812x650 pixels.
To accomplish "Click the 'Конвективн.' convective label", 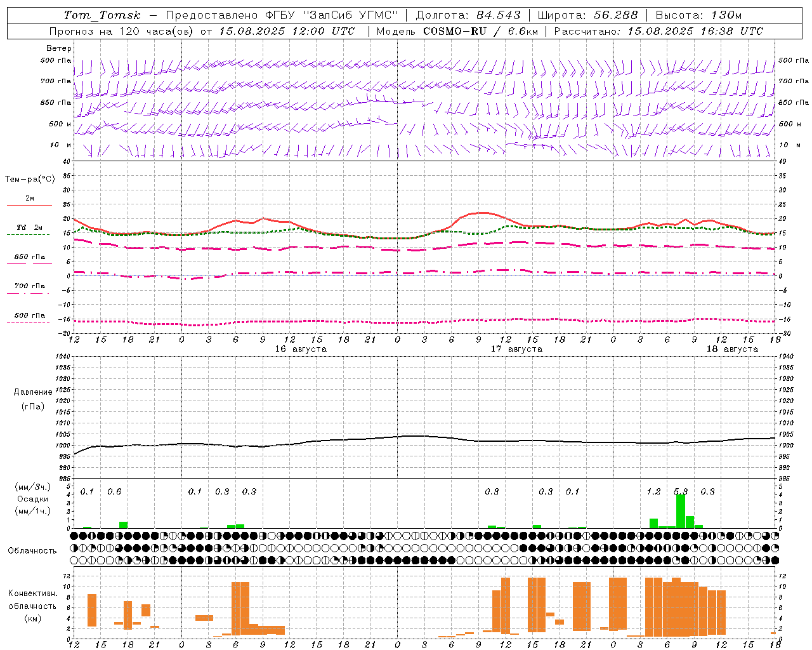I will [x=33, y=594].
